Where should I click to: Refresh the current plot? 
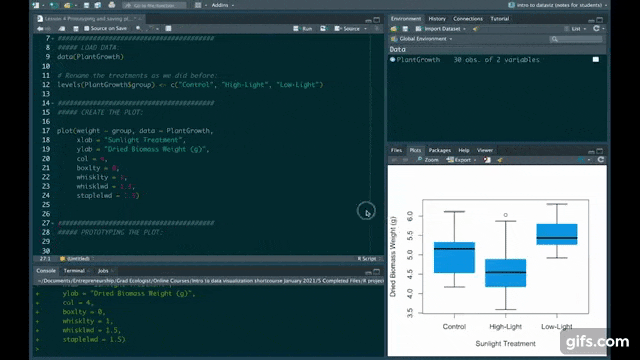(601, 160)
